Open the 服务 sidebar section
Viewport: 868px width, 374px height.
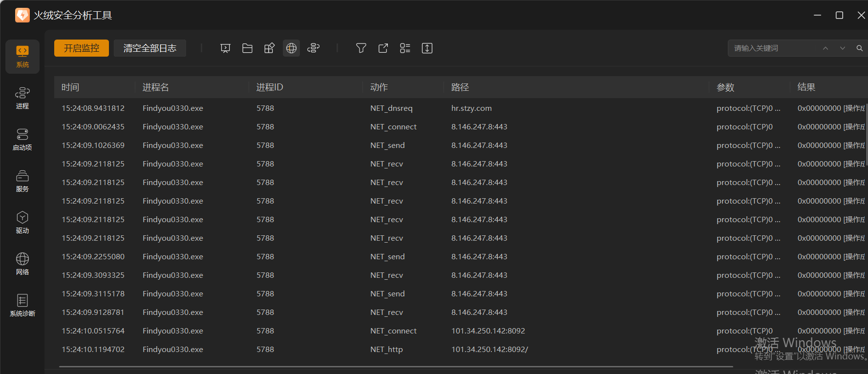click(22, 181)
